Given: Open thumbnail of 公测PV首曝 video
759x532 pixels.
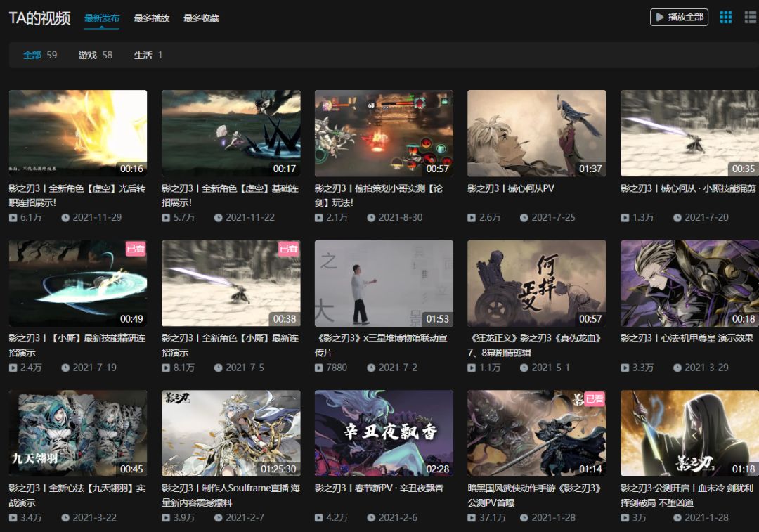Looking at the screenshot, I should pyautogui.click(x=537, y=433).
